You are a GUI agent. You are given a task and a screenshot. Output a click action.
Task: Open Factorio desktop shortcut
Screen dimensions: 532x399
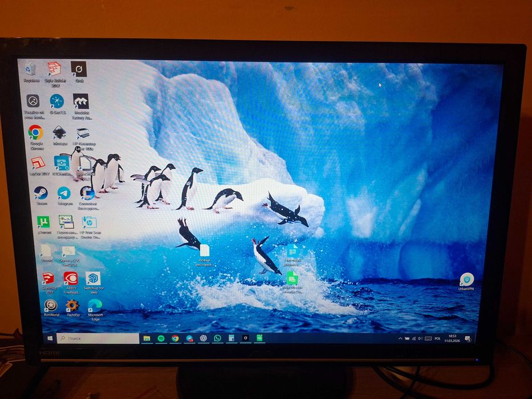72,308
